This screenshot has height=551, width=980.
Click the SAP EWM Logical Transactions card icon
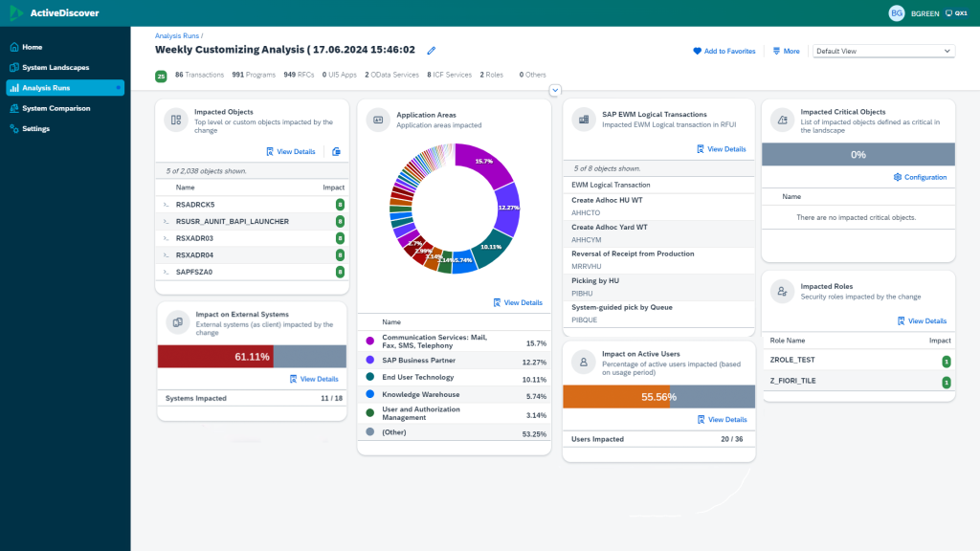pyautogui.click(x=584, y=120)
